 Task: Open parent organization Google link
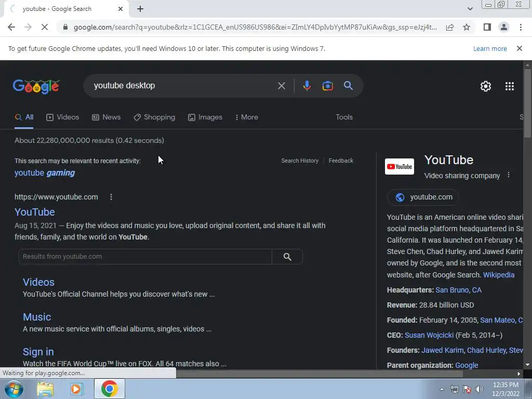point(467,365)
